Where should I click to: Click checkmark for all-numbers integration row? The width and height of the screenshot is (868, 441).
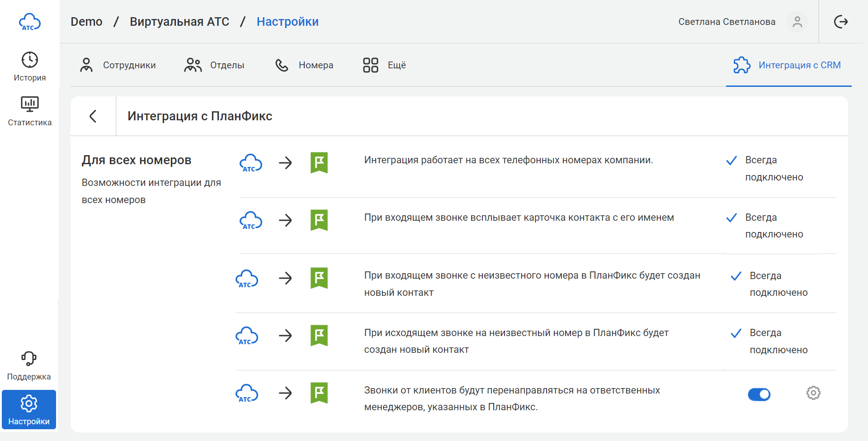(731, 161)
